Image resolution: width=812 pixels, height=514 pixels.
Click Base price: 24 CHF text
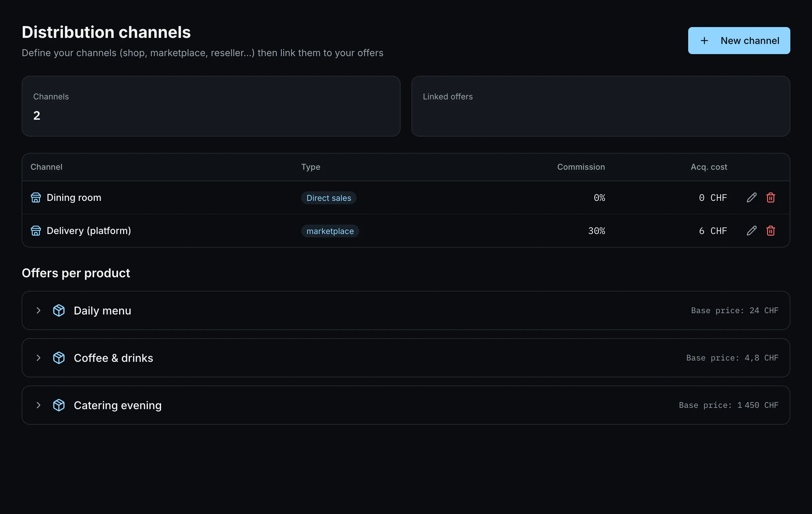pos(735,310)
